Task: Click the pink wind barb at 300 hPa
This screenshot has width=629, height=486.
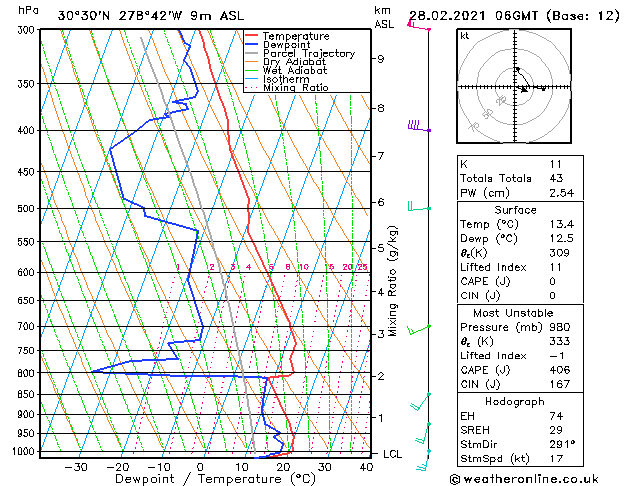Action: (418, 25)
